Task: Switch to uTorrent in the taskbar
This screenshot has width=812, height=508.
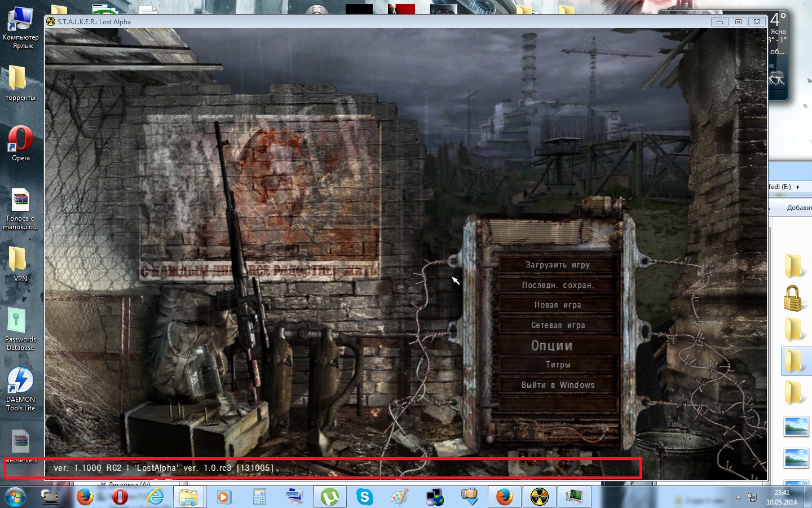Action: (x=330, y=497)
